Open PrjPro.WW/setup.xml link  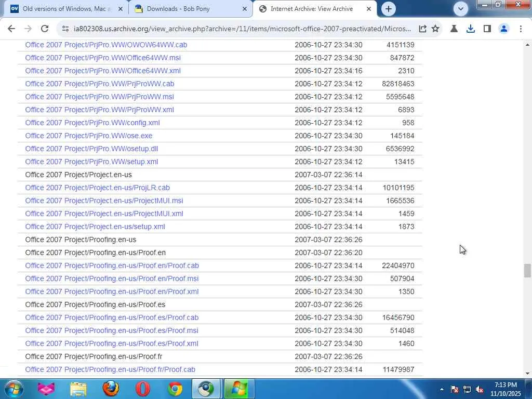coord(91,162)
